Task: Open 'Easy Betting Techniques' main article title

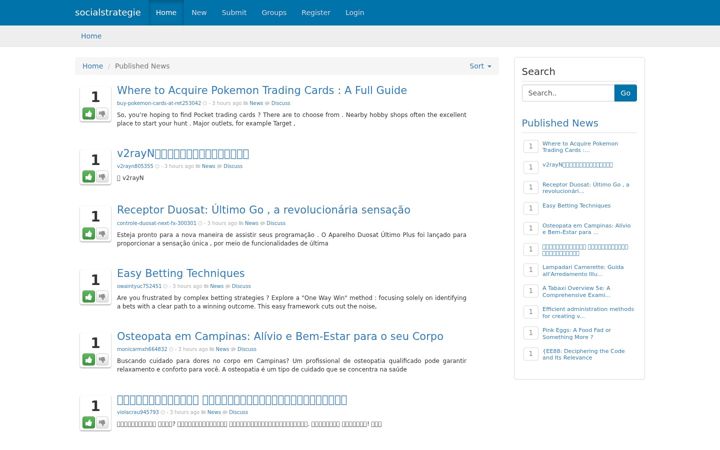Action: 180,273
